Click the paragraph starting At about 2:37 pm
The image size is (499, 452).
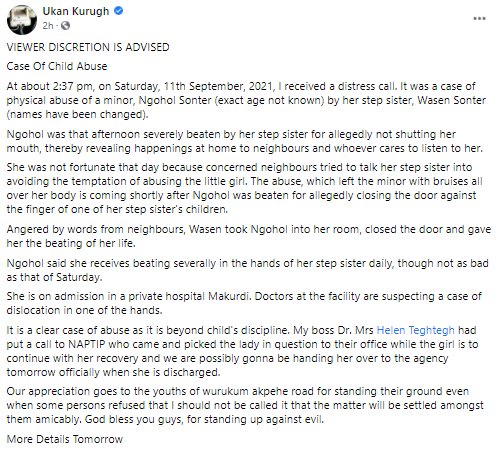click(x=246, y=100)
